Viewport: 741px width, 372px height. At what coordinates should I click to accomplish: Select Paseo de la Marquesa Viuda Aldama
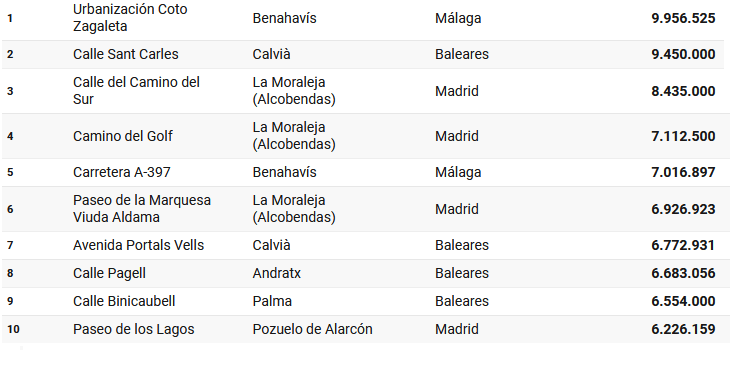[x=142, y=208]
